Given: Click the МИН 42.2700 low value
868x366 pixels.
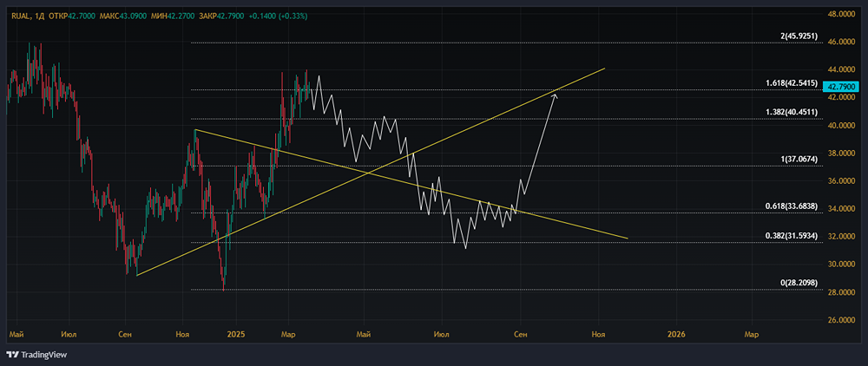Looking at the screenshot, I should pos(173,16).
